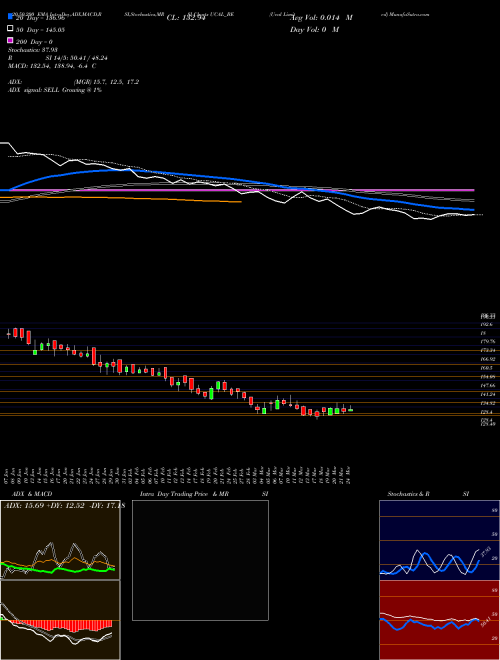Click the '(MGR) 15.7, 12.5, 17.2' ADX values
The width and height of the screenshot is (500, 660).
[106, 82]
